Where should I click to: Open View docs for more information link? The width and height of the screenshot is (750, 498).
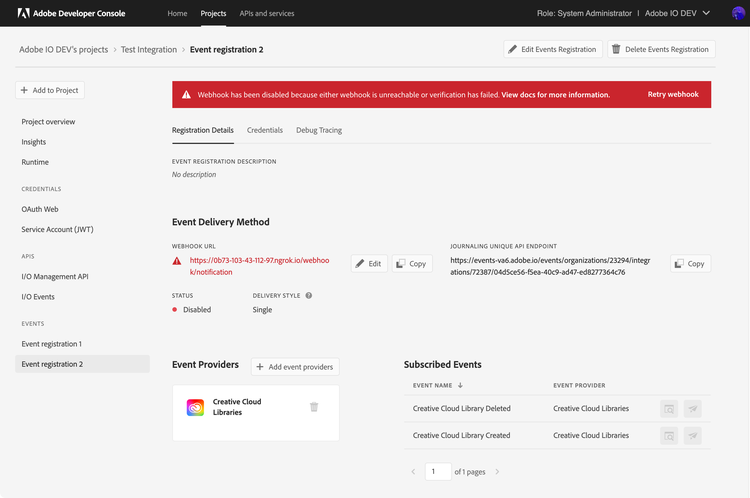[555, 95]
